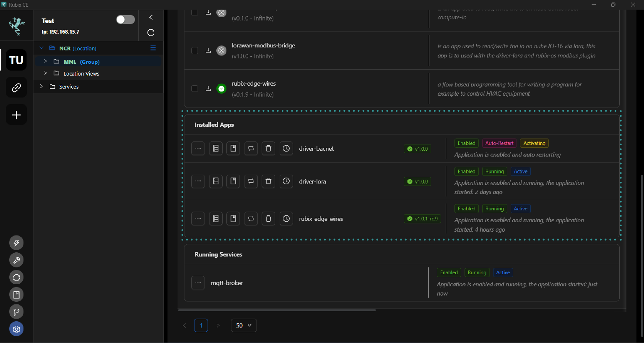Open config icon for driver-lora

click(x=216, y=181)
